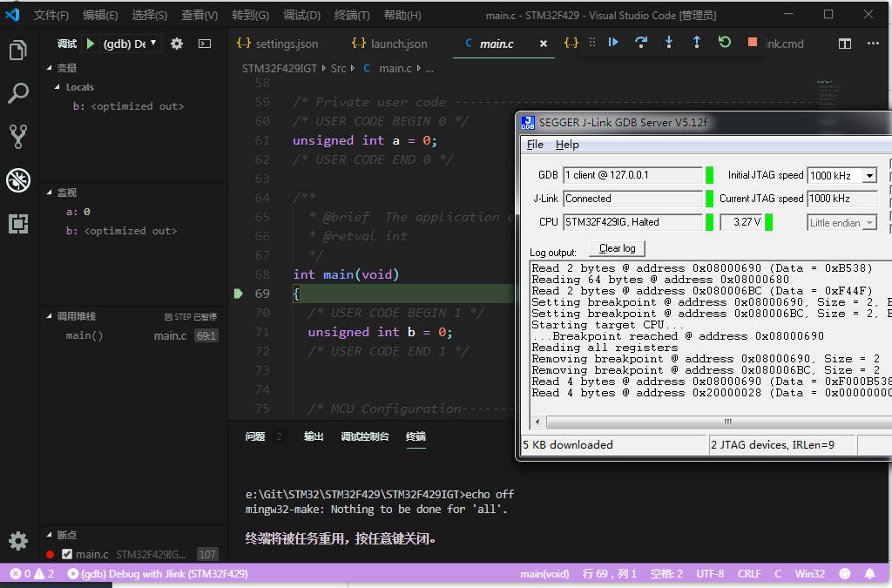Toggle the main.c breakpoint checkbox
Screen dimensions: 892x588
point(67,553)
